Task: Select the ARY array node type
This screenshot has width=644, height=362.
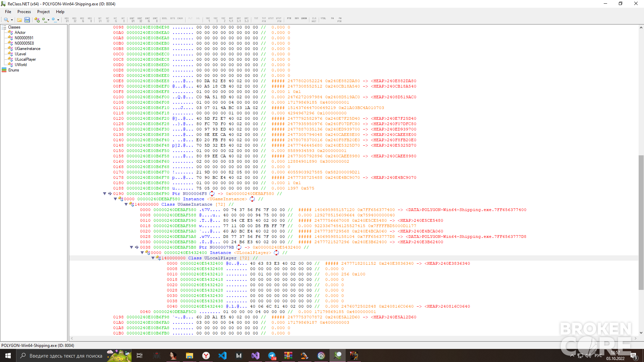Action: [297, 19]
